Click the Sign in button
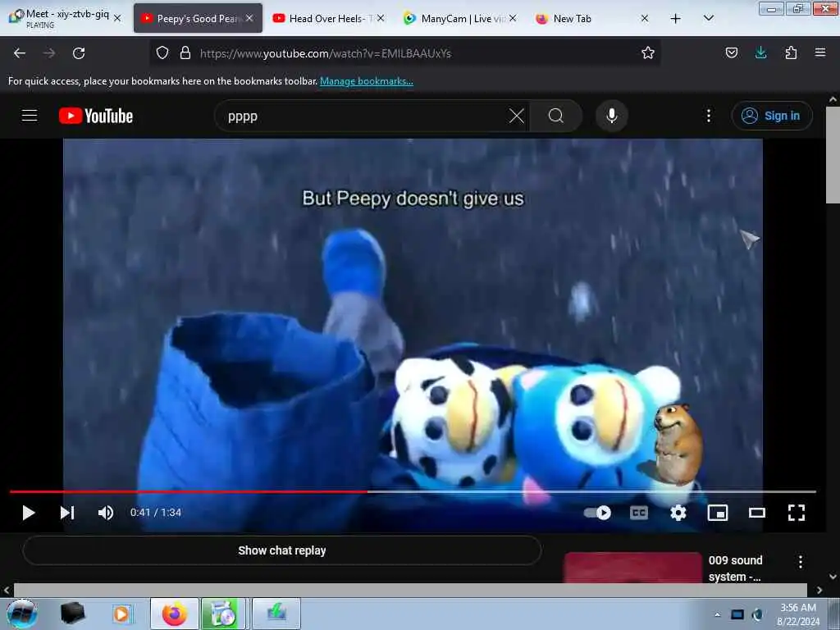Viewport: 840px width, 630px height. (x=772, y=116)
